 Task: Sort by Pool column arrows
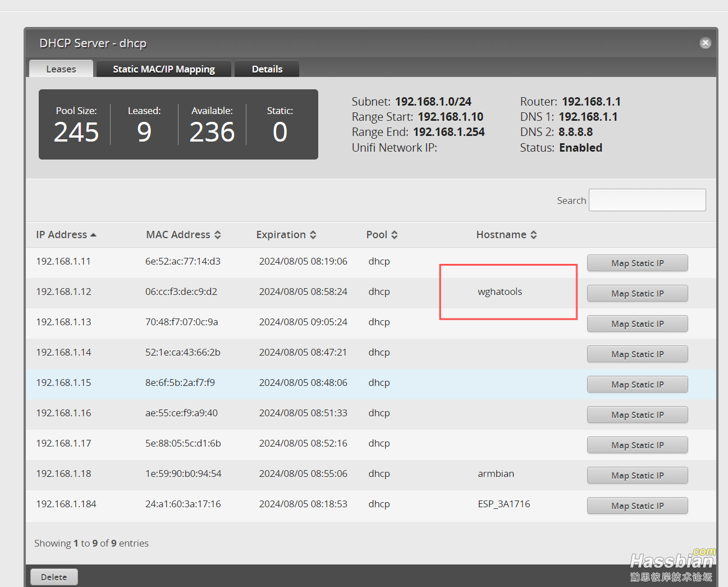[x=394, y=235]
